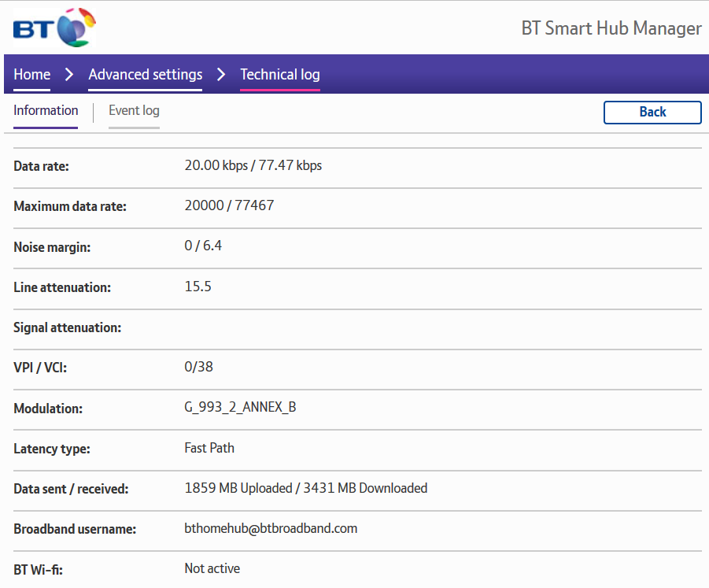The image size is (709, 588).
Task: Click BT Wi-fi label
Action: (38, 570)
